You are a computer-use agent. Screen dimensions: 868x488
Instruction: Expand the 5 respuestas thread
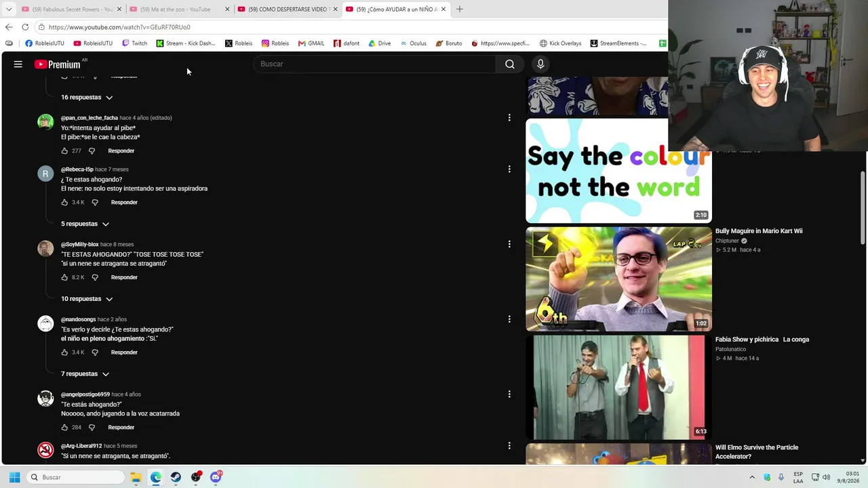pos(85,224)
